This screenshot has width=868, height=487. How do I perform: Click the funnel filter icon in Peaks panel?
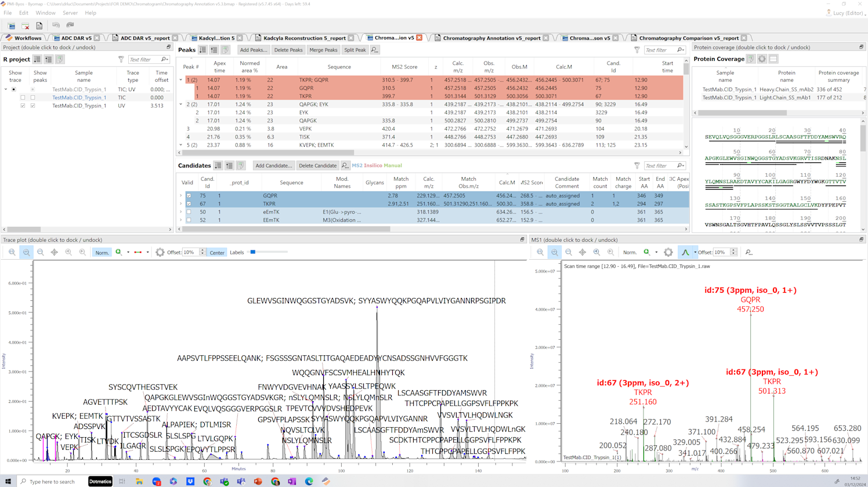point(637,50)
